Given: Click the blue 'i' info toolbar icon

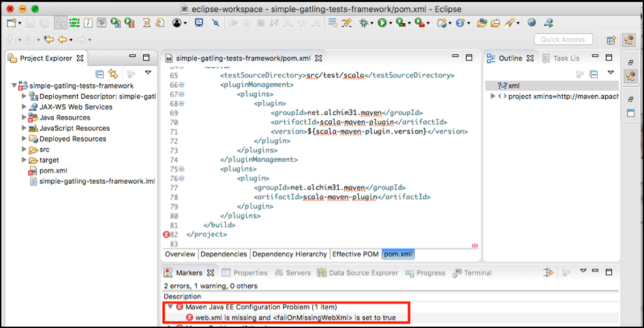Looking at the screenshot, I should pos(88,23).
